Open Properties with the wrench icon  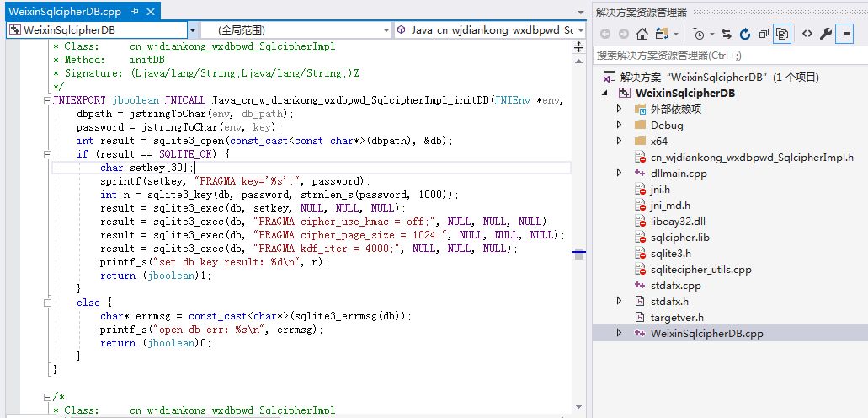click(x=825, y=34)
